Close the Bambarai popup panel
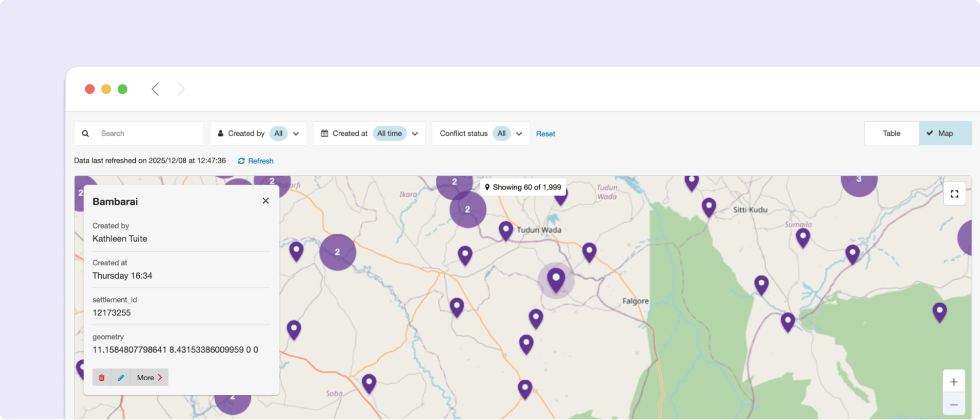Image resolution: width=980 pixels, height=420 pixels. pyautogui.click(x=266, y=201)
